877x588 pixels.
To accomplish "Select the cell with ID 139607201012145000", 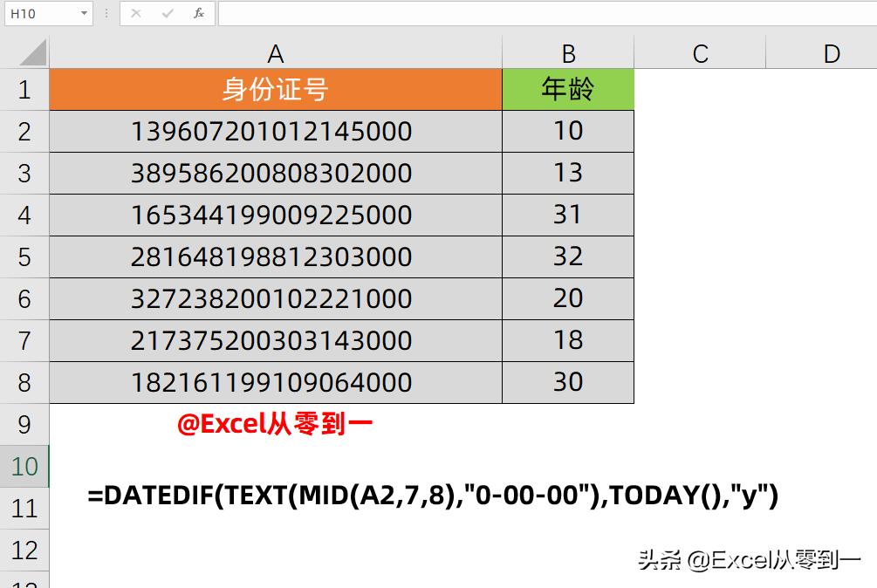I will (x=276, y=131).
